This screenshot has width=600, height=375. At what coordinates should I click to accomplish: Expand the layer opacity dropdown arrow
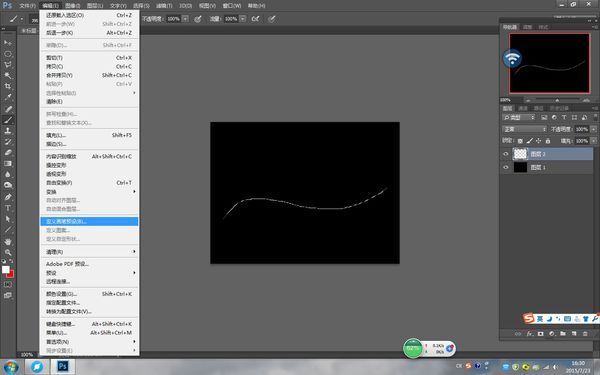(593, 129)
